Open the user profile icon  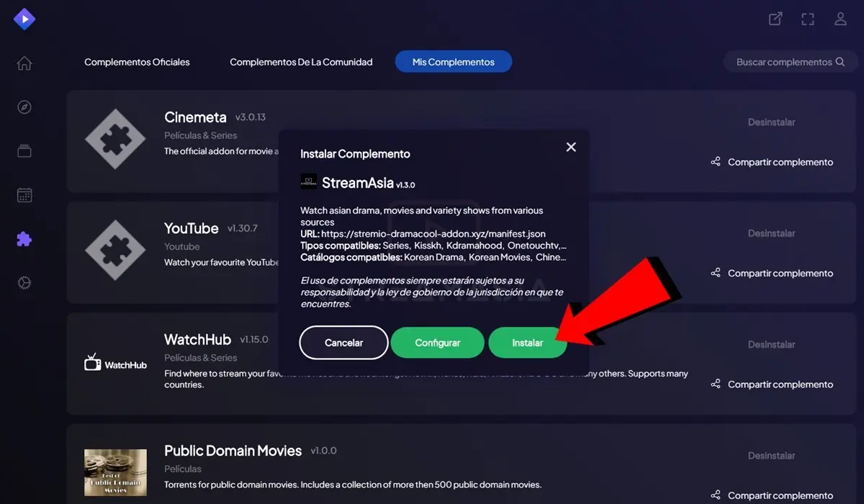click(x=840, y=19)
